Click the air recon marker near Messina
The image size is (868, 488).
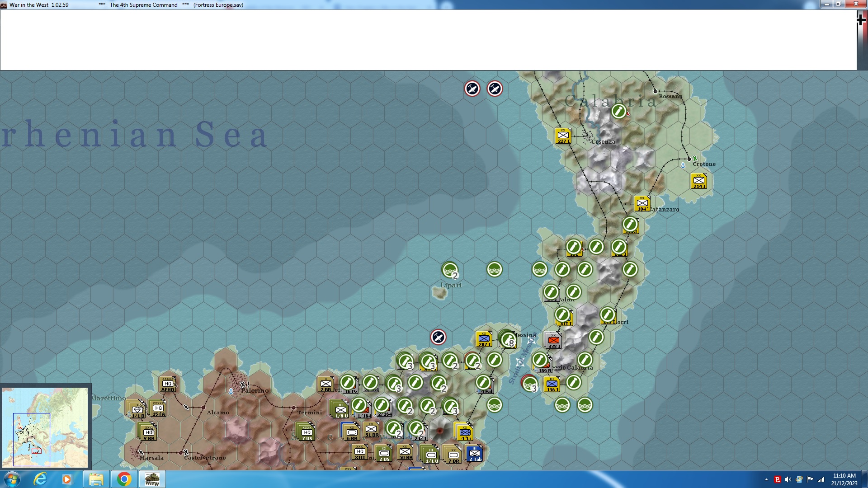(438, 337)
